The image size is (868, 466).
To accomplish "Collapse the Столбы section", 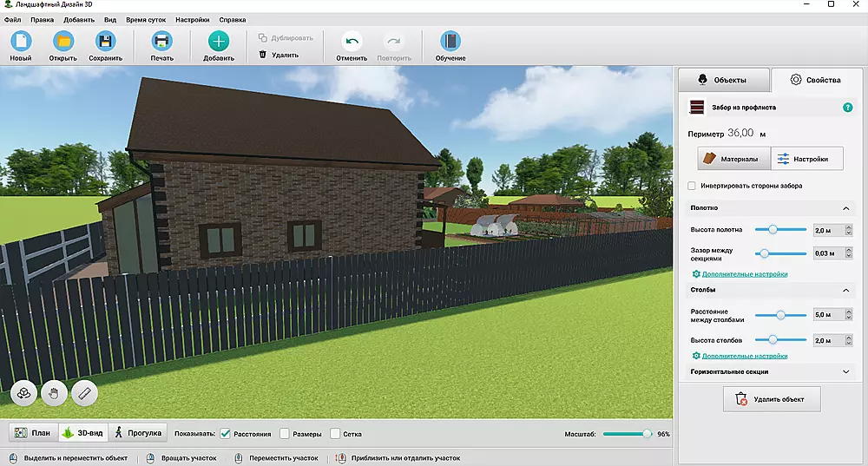I will click(845, 290).
